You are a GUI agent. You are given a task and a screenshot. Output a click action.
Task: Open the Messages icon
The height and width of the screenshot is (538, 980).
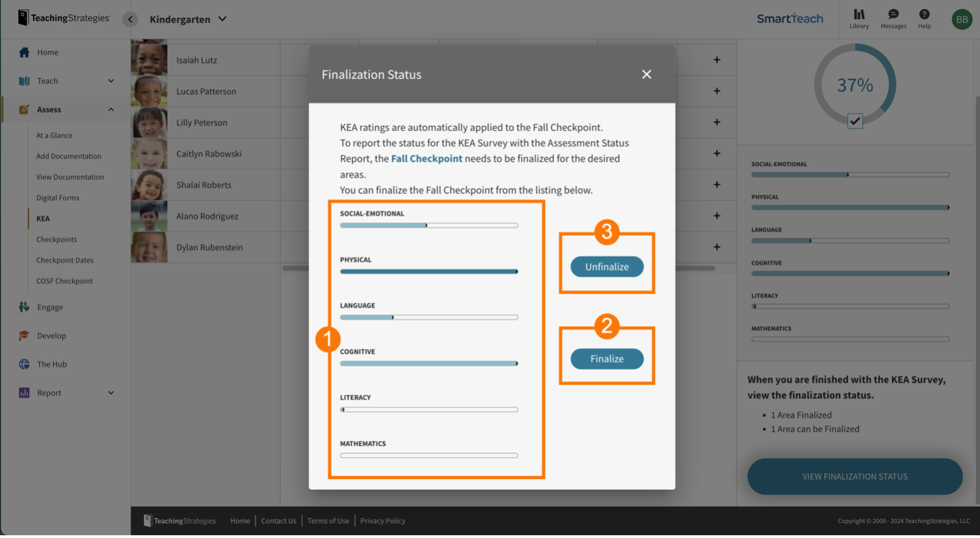point(893,14)
